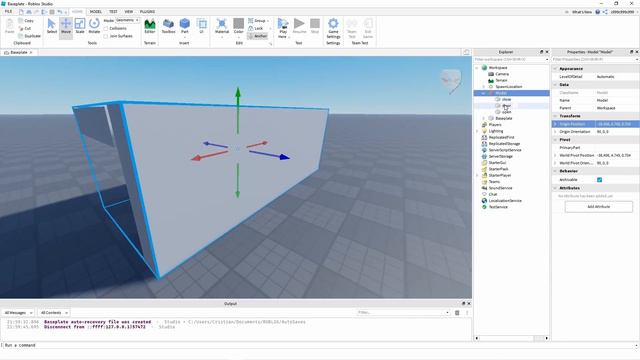Open the Mode Geometric dropdown
This screenshot has width=640, height=360.
click(128, 20)
